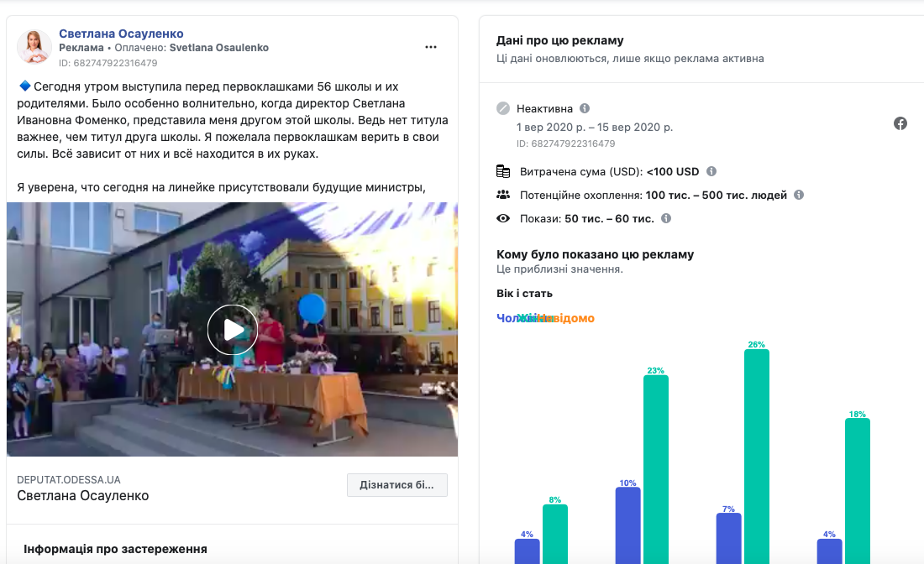Click the Facebook platform icon
This screenshot has height=564, width=924.
tap(900, 123)
